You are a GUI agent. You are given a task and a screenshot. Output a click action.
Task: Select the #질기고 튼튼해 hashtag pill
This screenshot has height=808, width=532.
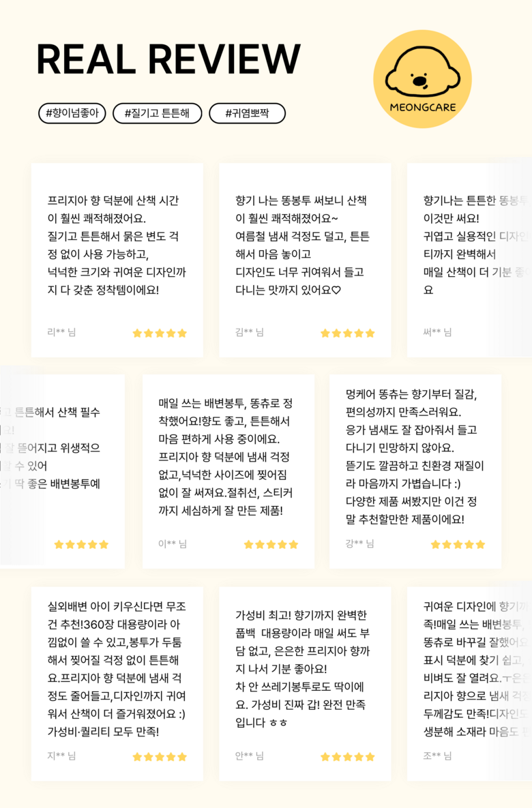click(x=158, y=113)
